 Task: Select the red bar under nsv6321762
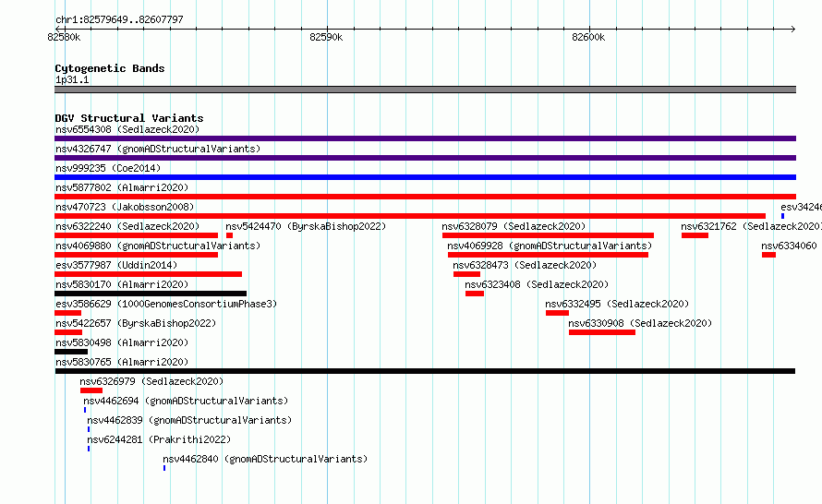tap(695, 235)
